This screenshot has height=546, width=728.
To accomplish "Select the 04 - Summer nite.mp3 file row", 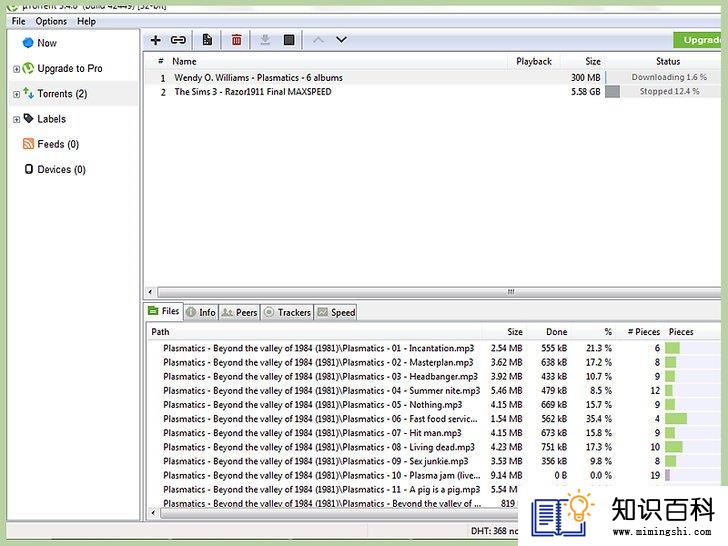I will click(x=434, y=390).
